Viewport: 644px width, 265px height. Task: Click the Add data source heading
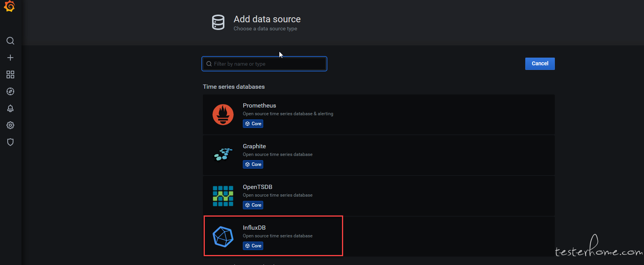pos(267,19)
